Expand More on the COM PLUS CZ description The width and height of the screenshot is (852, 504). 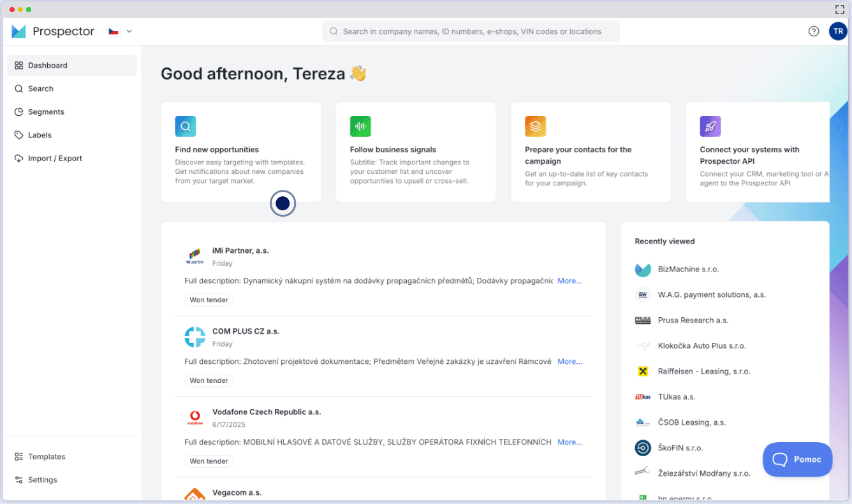tap(569, 361)
